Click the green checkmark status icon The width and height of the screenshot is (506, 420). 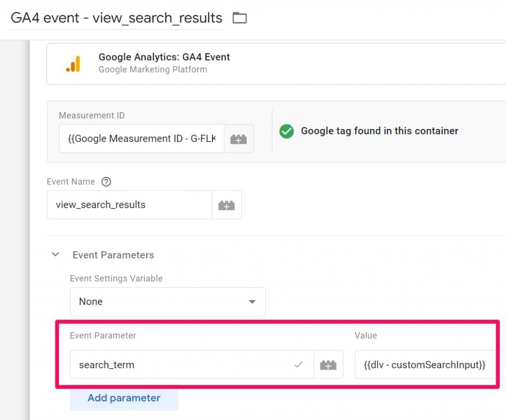click(287, 131)
